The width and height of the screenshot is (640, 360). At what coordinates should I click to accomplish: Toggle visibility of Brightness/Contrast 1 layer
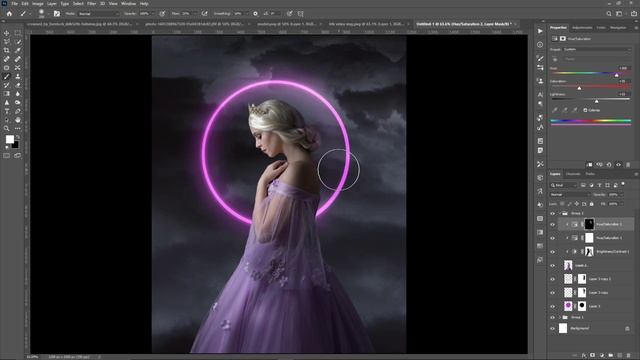552,252
